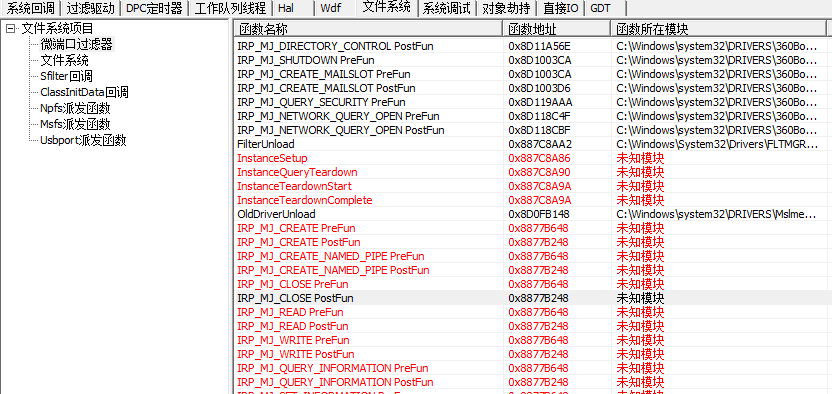Sort by 函数地址 column header

click(x=556, y=29)
